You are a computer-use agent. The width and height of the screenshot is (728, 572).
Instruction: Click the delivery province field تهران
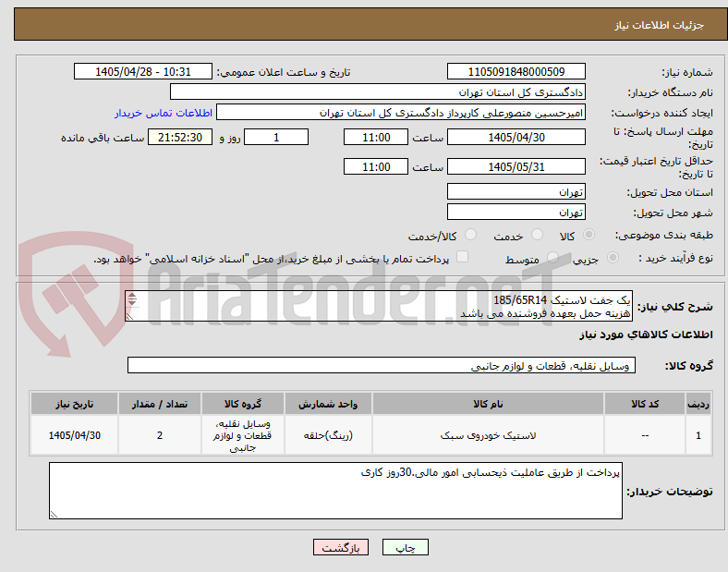(516, 192)
